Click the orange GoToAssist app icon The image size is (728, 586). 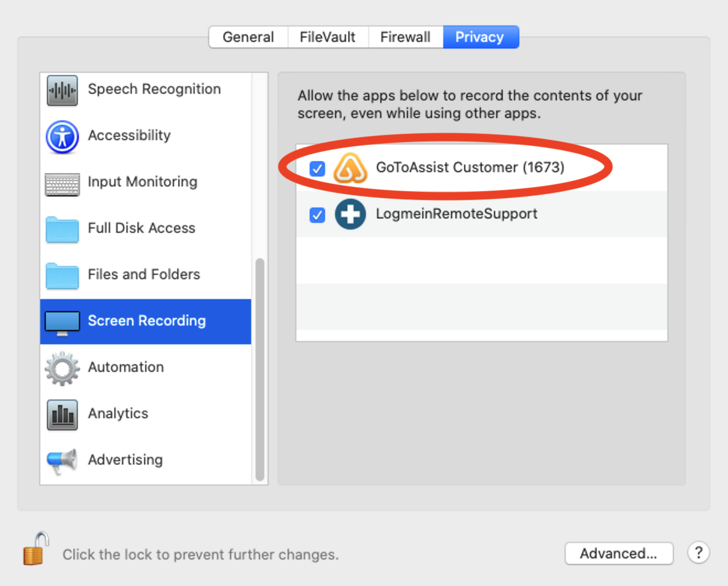[350, 168]
